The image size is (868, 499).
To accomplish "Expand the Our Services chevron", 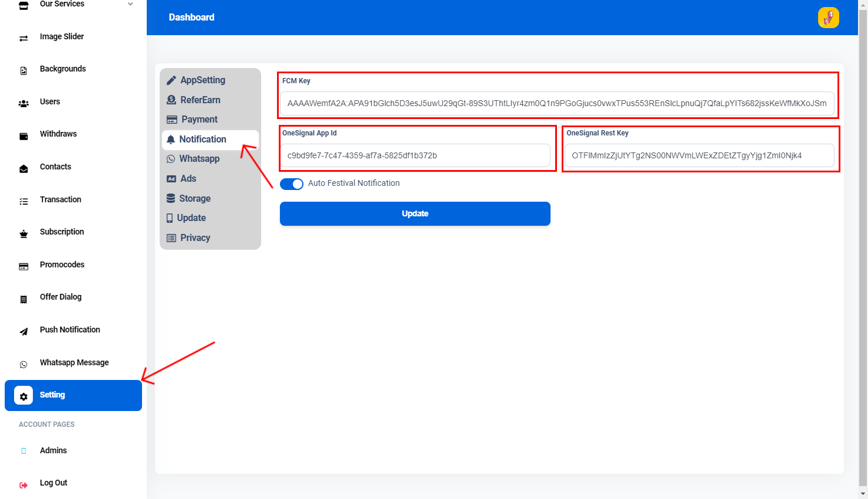I will 130,4.
